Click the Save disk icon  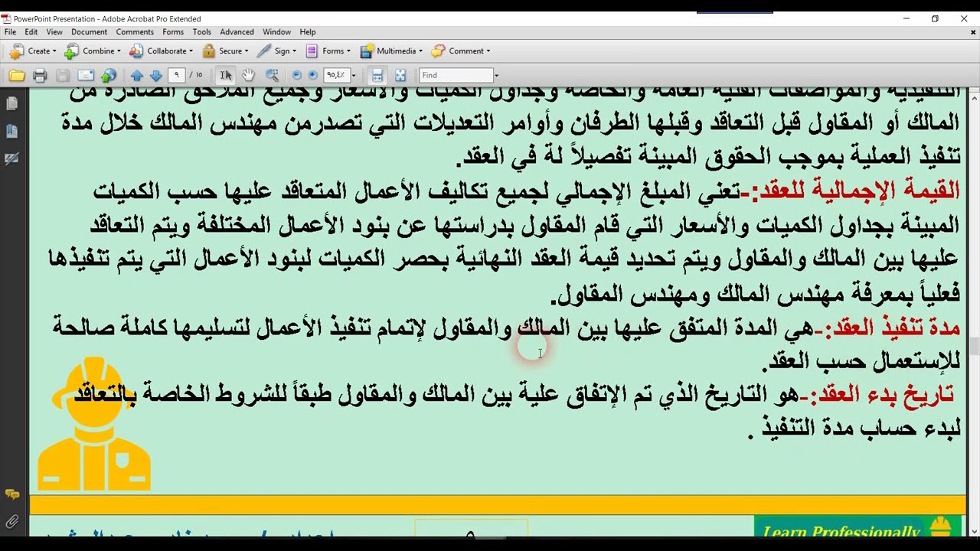[63, 75]
